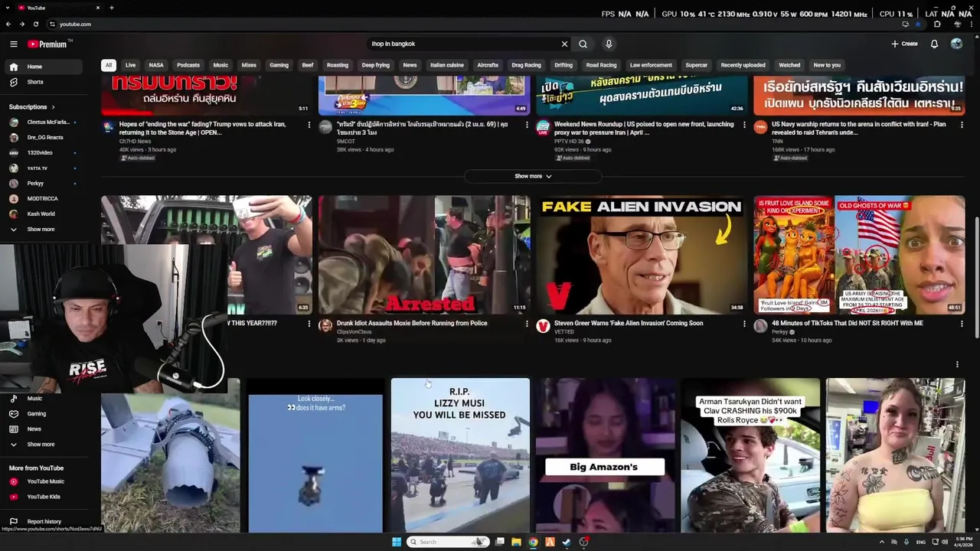
Task: Open the notifications bell
Action: 934,44
